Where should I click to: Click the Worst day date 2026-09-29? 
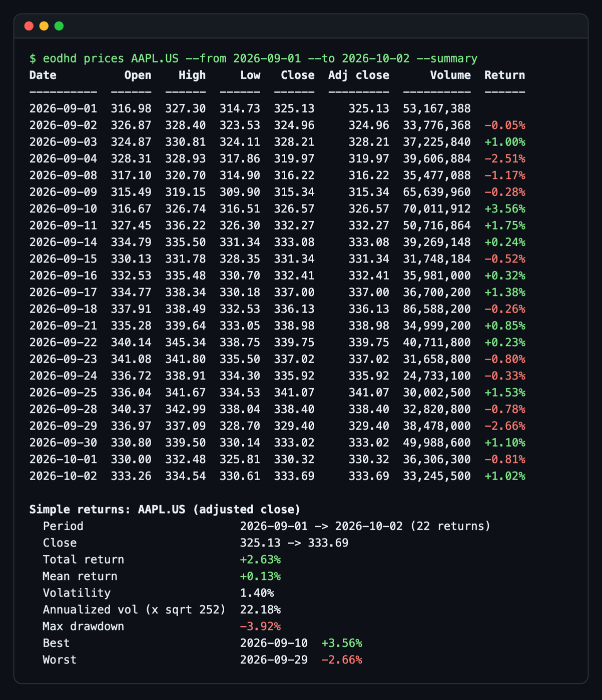(x=274, y=659)
